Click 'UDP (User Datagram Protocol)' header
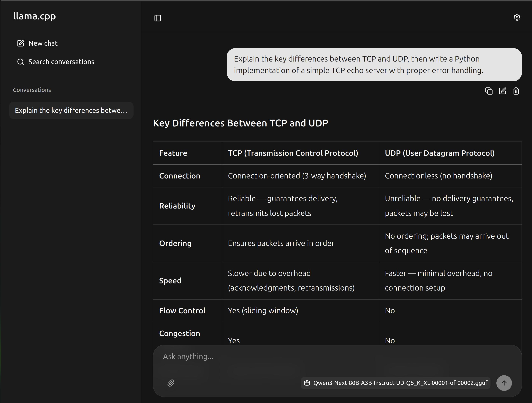 point(440,153)
